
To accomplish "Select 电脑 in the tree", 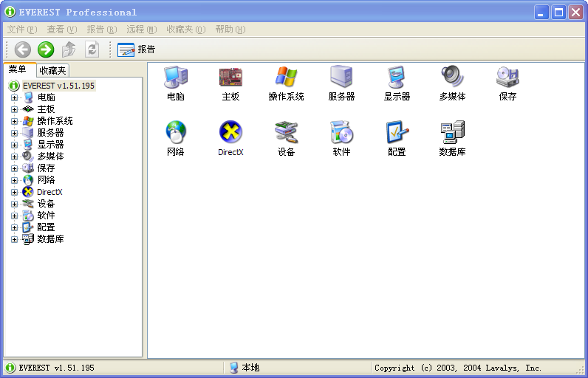I will point(46,97).
